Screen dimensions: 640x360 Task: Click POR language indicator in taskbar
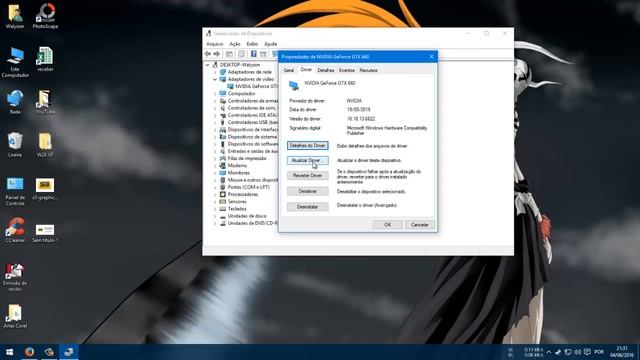coord(599,352)
